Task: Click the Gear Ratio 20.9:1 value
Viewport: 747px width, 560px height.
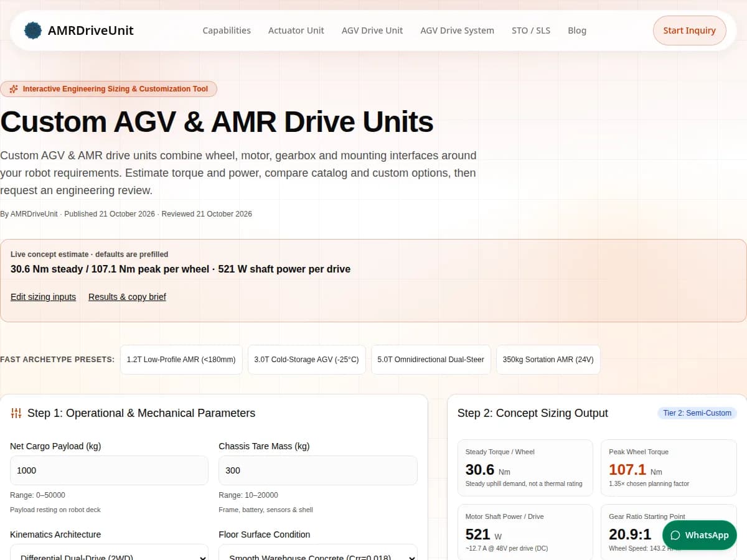Action: pos(630,534)
